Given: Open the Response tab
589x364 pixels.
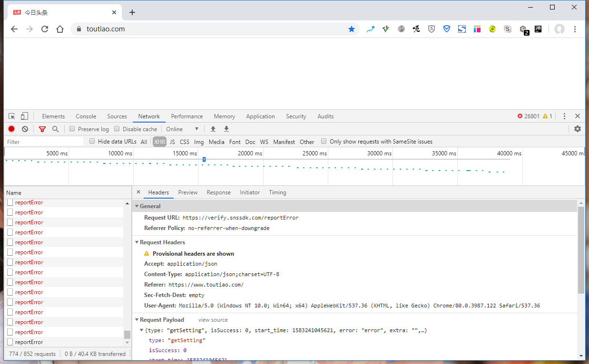Looking at the screenshot, I should click(x=218, y=192).
